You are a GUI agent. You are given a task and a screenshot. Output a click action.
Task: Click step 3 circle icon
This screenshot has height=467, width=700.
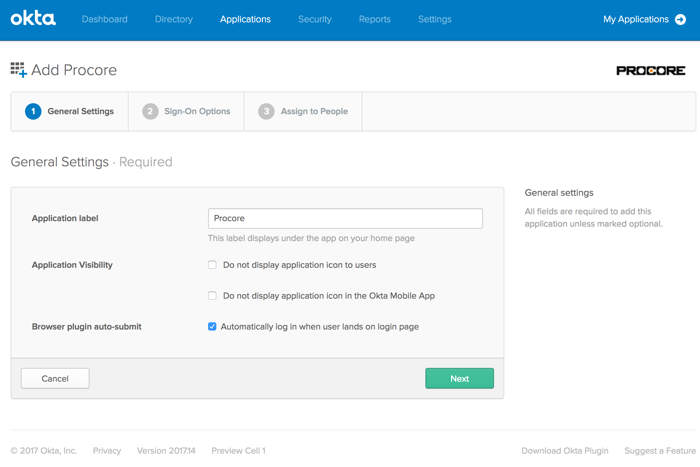pos(266,111)
